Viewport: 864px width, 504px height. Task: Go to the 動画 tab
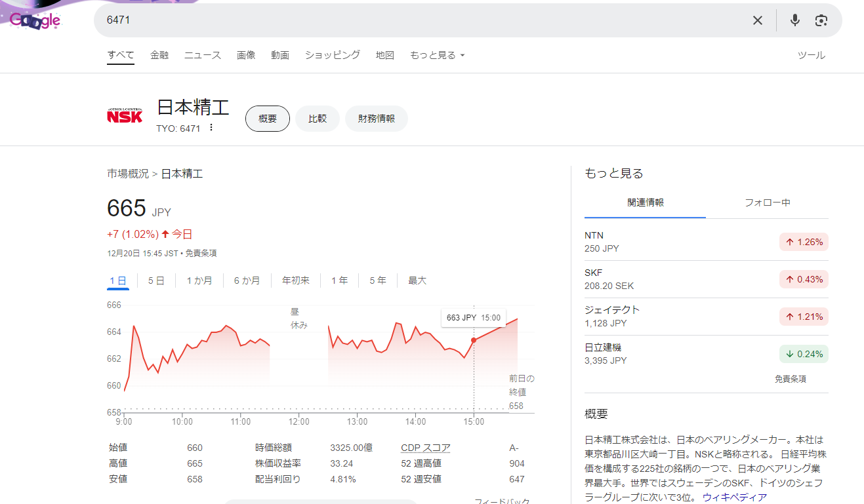(x=280, y=55)
